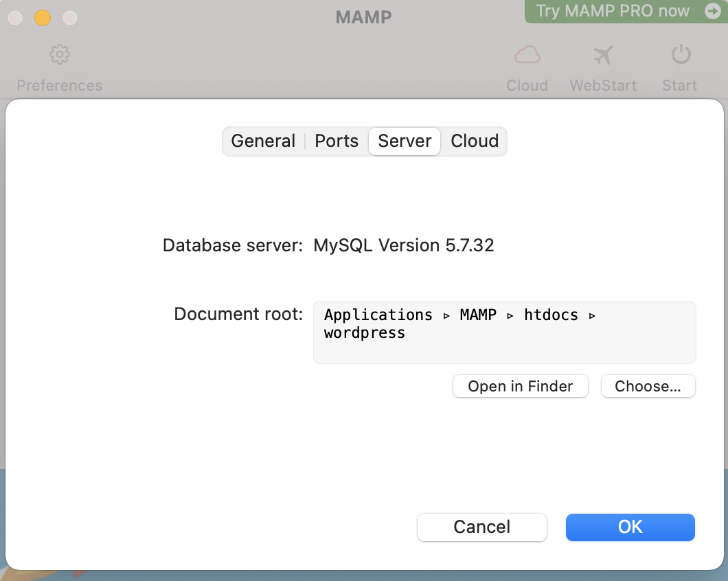
Task: Click the htdocs path segment
Action: pyautogui.click(x=551, y=315)
